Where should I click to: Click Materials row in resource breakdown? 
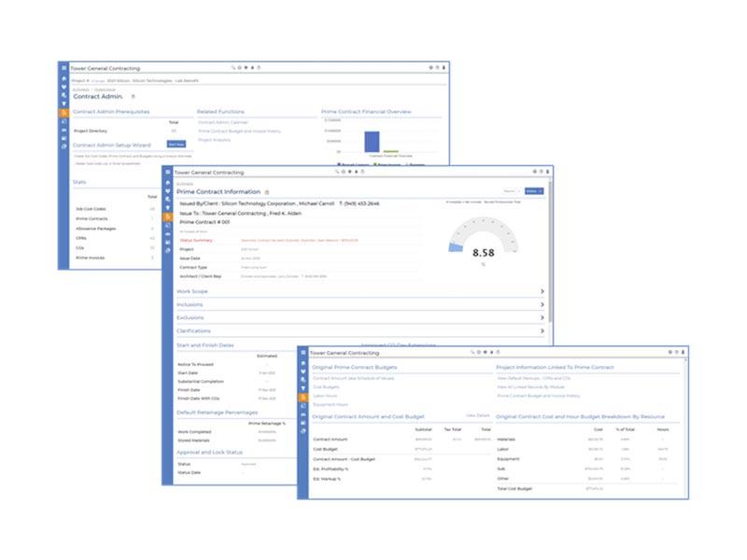[583, 440]
